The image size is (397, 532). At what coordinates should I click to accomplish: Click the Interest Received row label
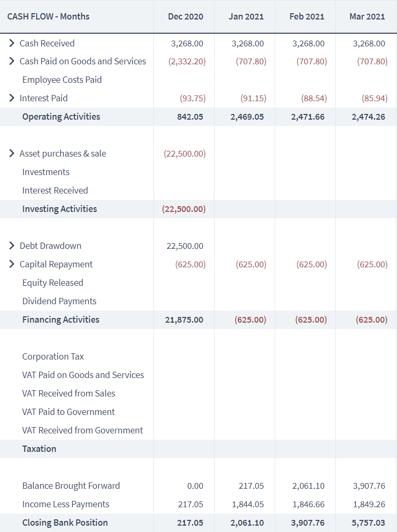point(55,190)
